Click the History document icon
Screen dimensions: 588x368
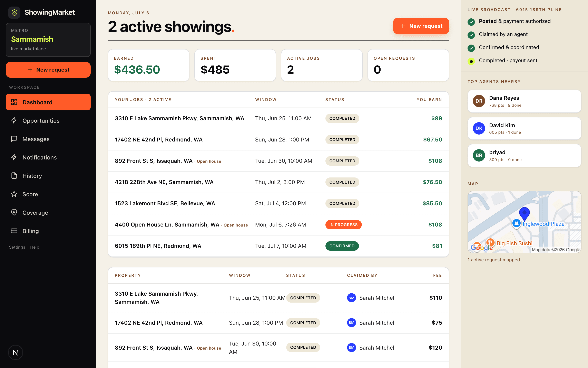point(14,176)
